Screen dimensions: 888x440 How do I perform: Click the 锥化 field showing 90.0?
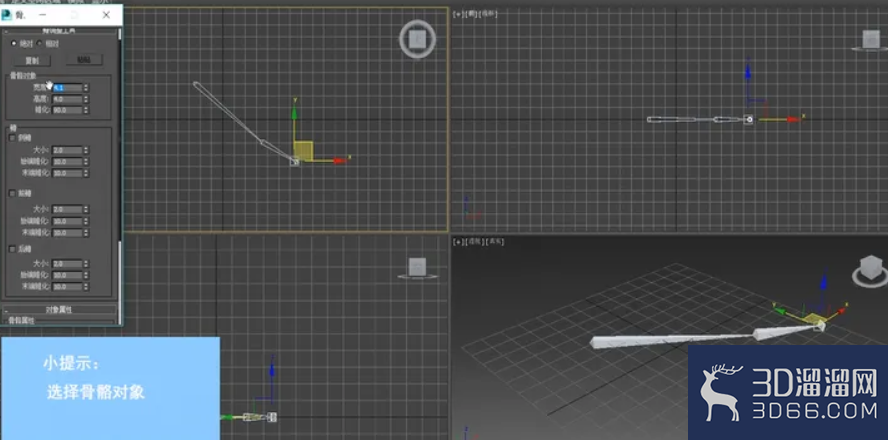tap(67, 110)
